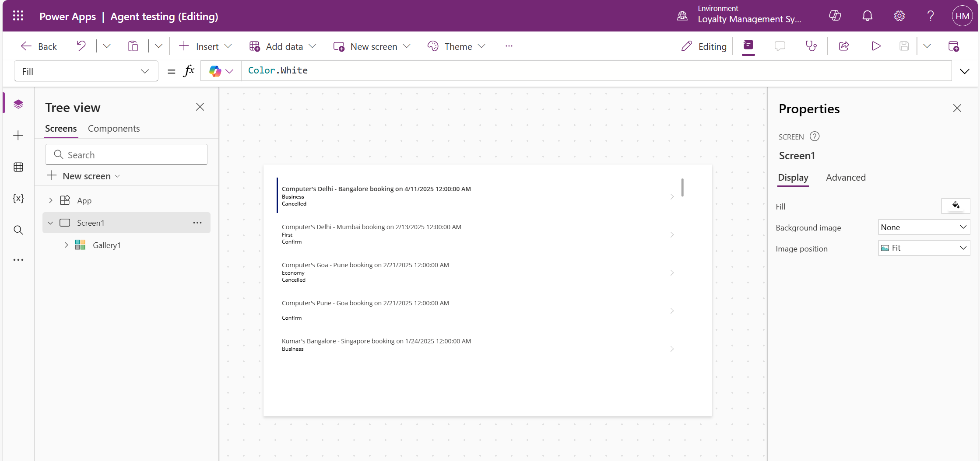Click the Share app icon
The width and height of the screenshot is (980, 461).
[x=844, y=46]
